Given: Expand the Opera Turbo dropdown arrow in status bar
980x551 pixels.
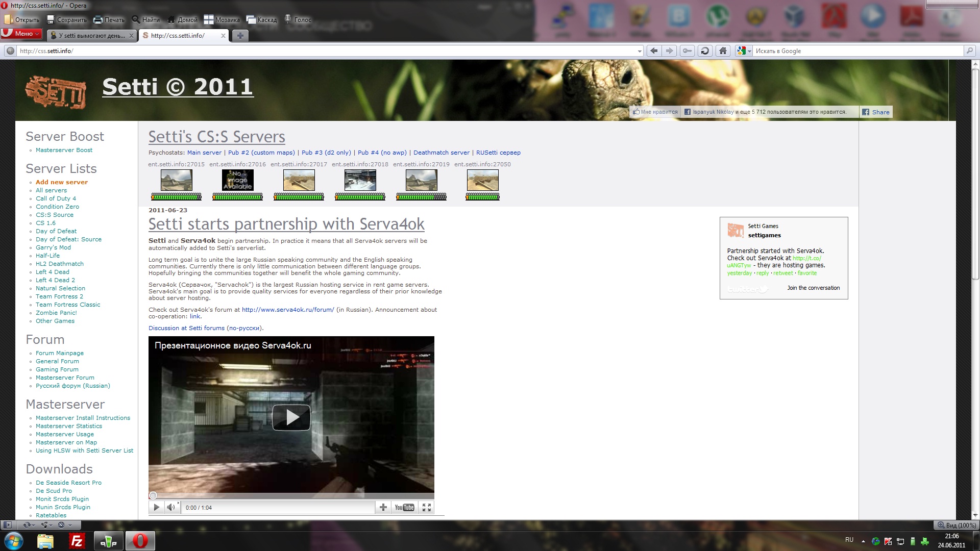Looking at the screenshot, I should (x=70, y=525).
